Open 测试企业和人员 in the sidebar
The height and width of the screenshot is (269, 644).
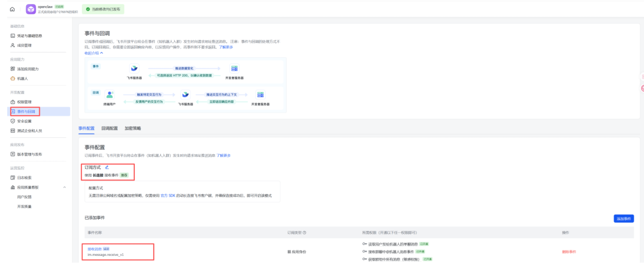click(29, 131)
